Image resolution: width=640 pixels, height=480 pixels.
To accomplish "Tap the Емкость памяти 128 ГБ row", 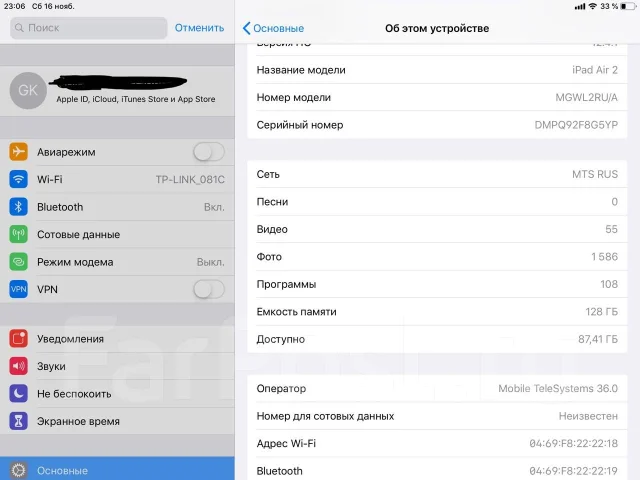I will click(437, 311).
